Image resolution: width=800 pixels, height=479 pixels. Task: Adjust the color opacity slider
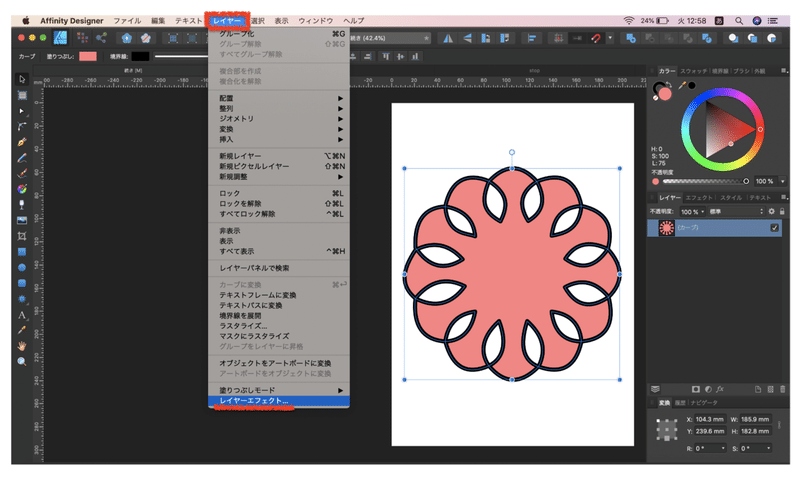pyautogui.click(x=705, y=181)
